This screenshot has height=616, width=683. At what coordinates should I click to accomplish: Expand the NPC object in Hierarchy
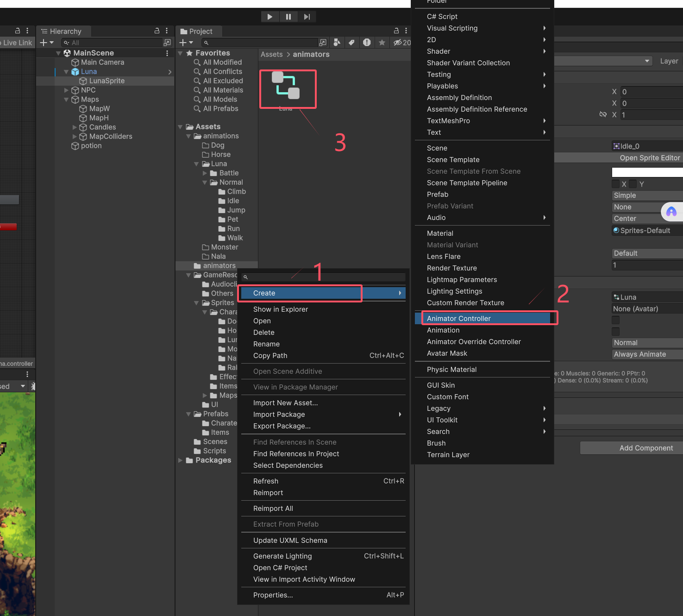[66, 90]
